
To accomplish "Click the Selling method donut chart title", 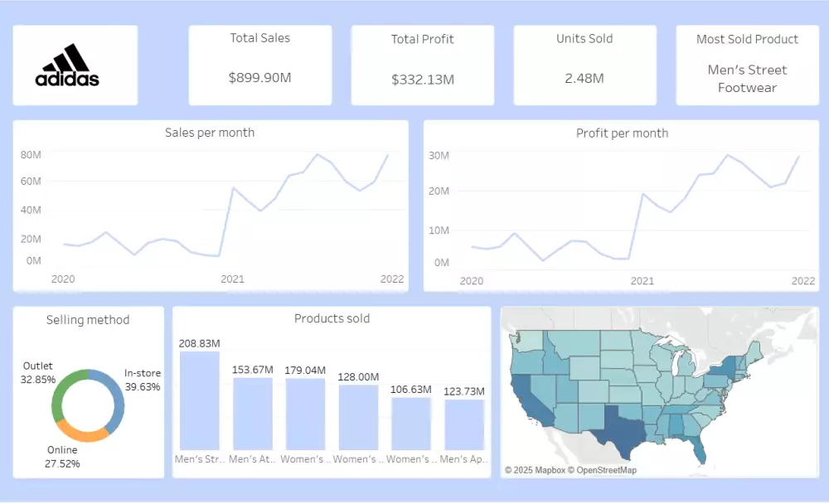I will [88, 320].
